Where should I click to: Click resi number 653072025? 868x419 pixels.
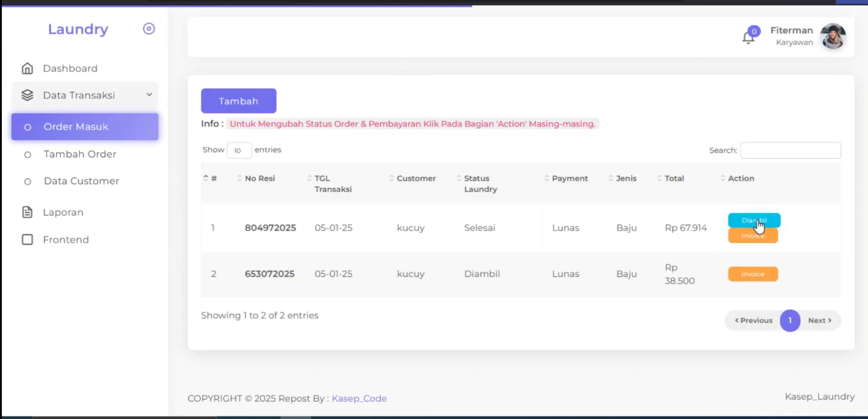[270, 274]
